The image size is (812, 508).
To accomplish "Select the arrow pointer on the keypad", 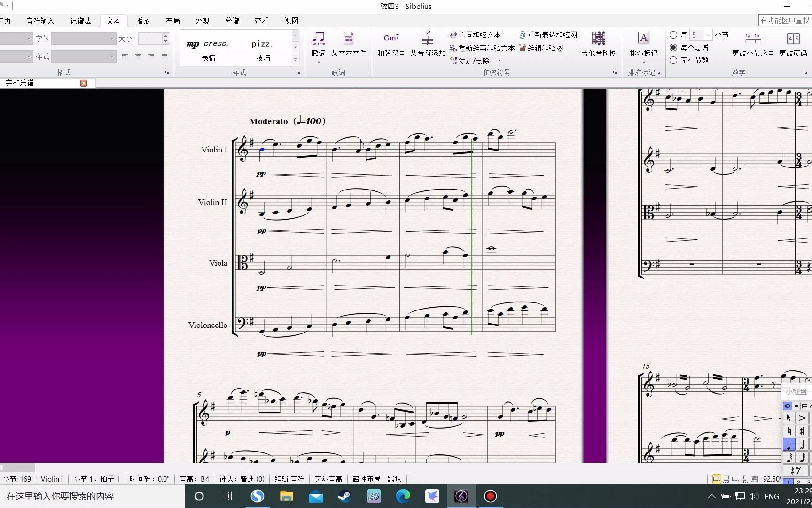I will [789, 418].
